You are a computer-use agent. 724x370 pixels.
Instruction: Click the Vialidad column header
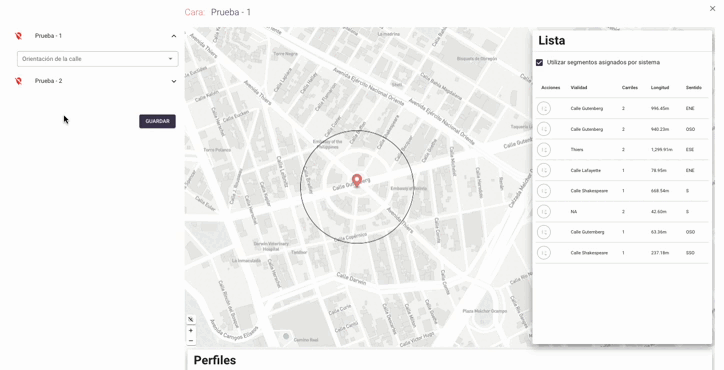pos(579,87)
